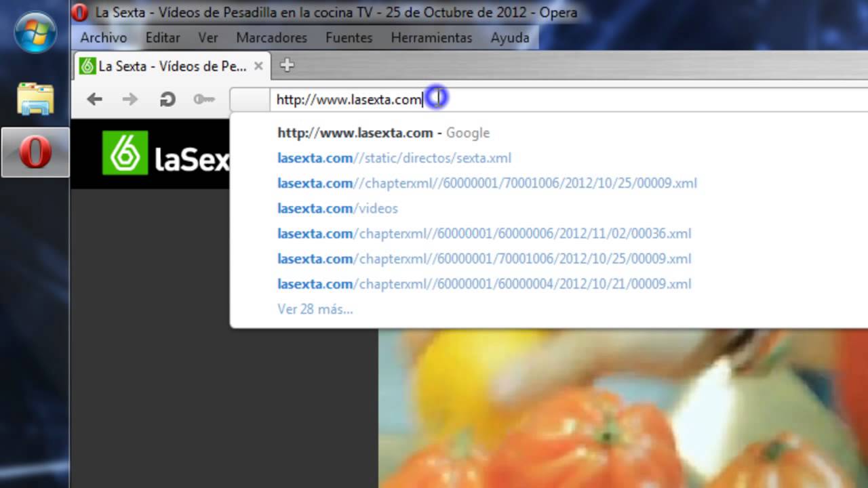868x488 pixels.
Task: Open the Marcadores menu
Action: click(x=272, y=38)
